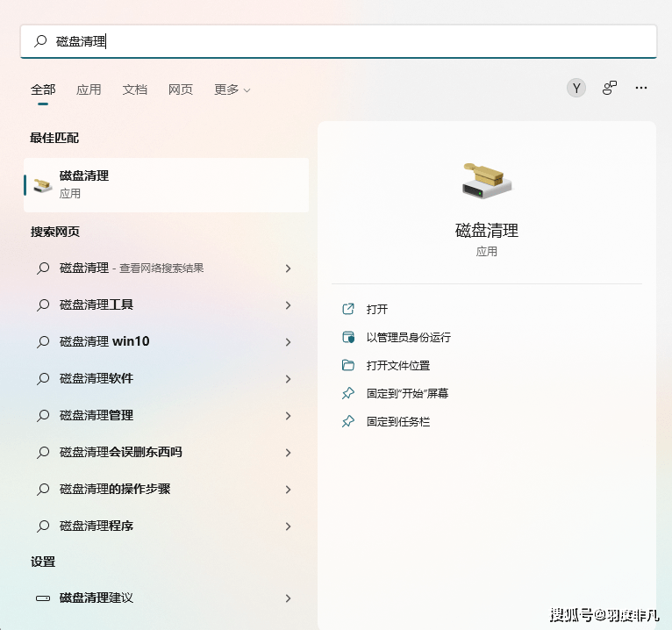This screenshot has width=672, height=630.
Task: Click the open icon beside 打开
Action: point(348,309)
